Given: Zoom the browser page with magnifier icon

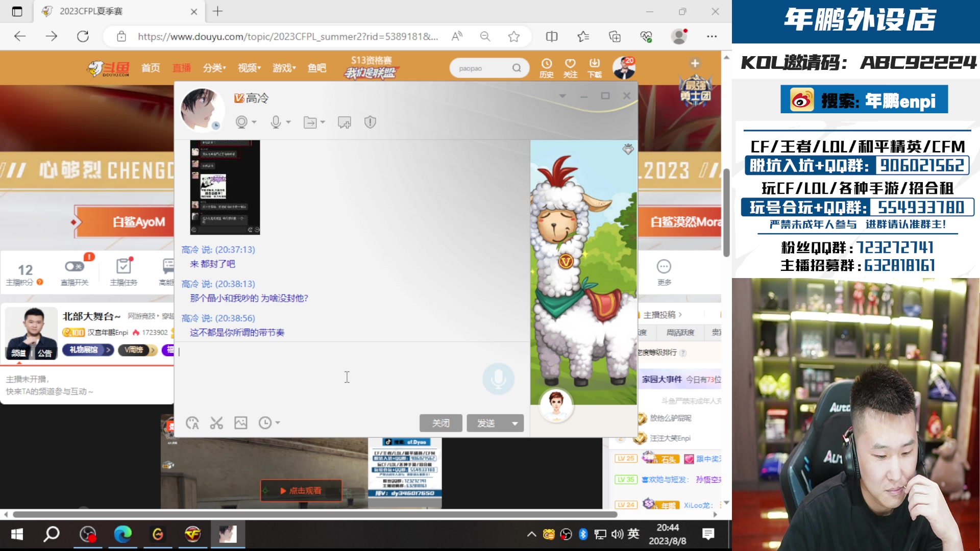Looking at the screenshot, I should pos(485,36).
